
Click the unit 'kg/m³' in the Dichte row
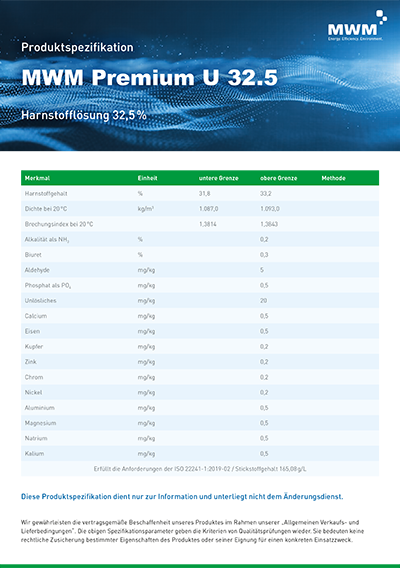click(146, 209)
